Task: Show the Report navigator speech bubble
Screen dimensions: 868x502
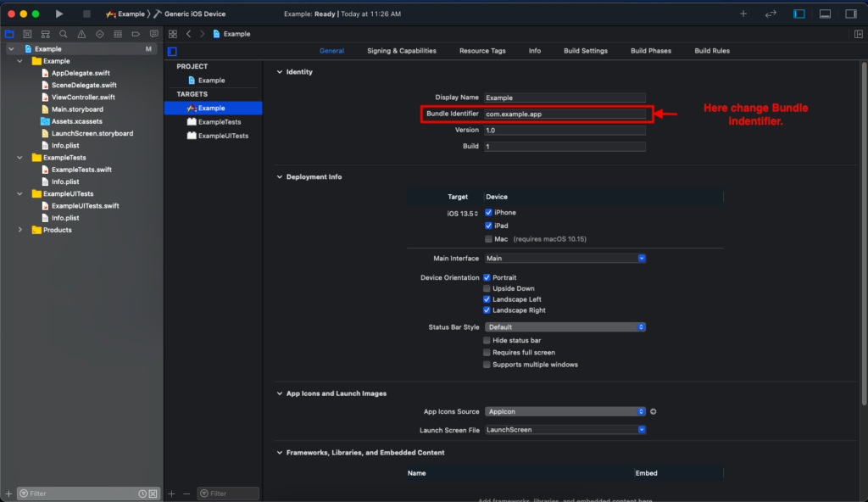Action: pyautogui.click(x=153, y=34)
